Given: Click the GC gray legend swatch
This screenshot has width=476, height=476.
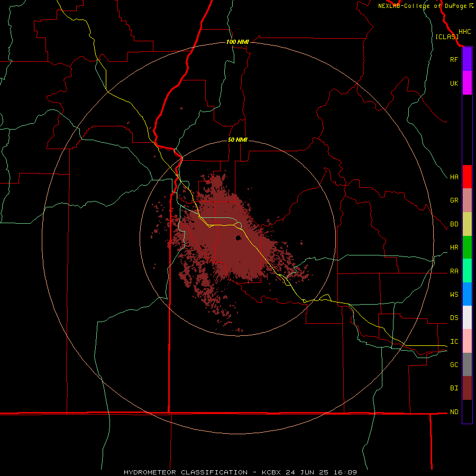Looking at the screenshot, I should coord(467,364).
